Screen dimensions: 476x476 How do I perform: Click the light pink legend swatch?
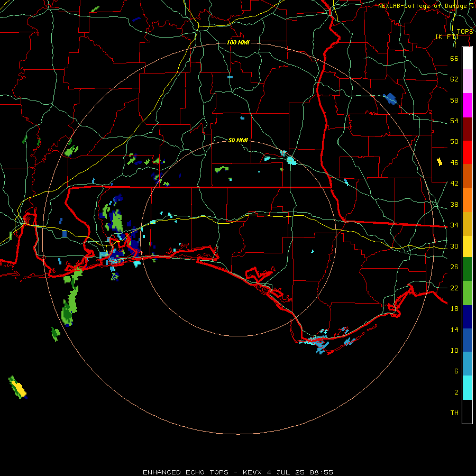[x=467, y=81]
